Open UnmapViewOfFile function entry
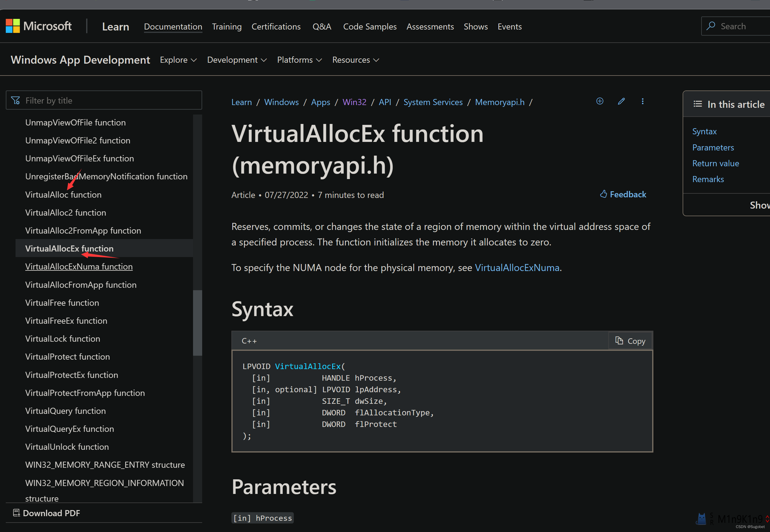 [x=75, y=122]
